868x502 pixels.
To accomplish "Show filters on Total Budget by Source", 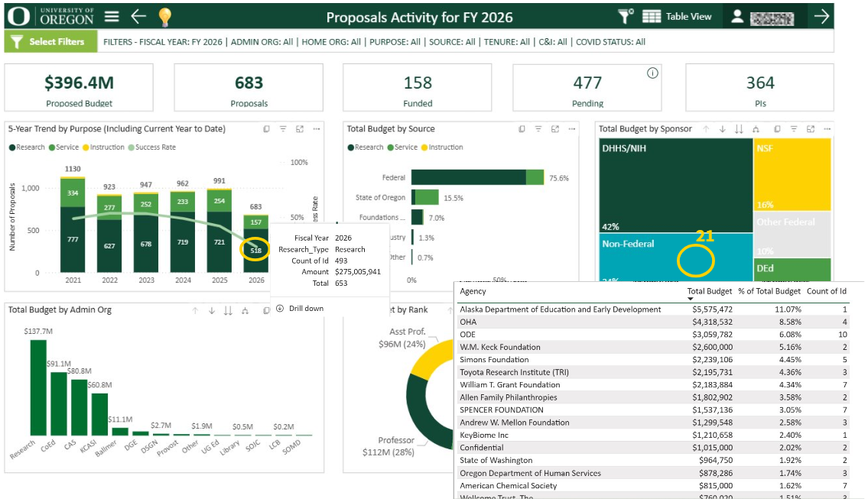I will coord(538,129).
